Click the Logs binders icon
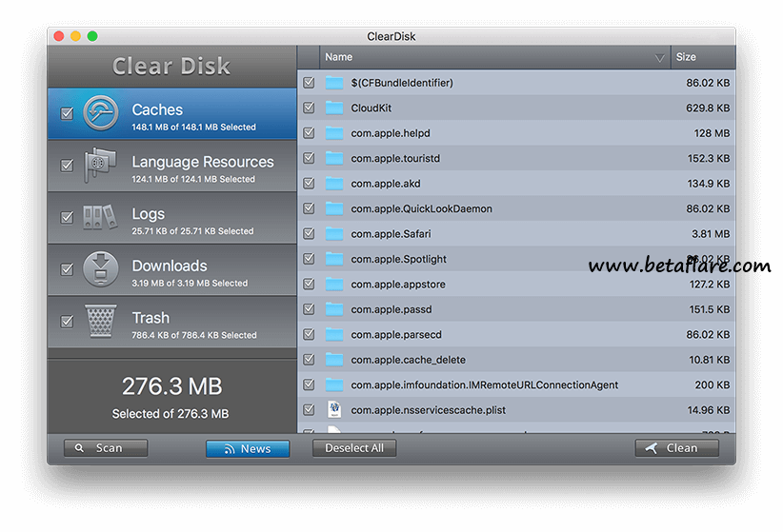The image size is (783, 532). [101, 218]
